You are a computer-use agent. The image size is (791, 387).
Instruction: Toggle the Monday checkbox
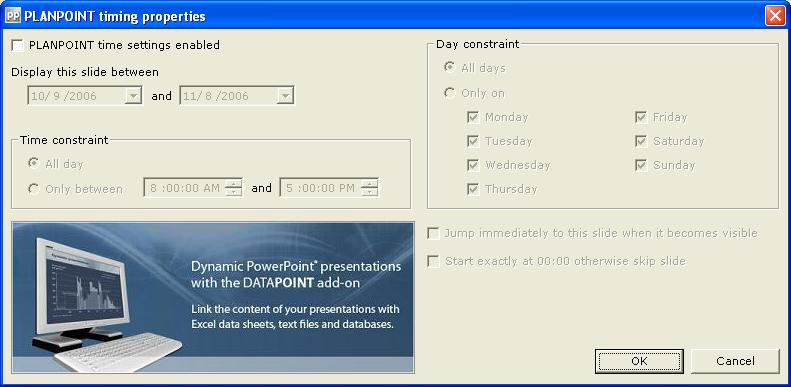tap(473, 117)
